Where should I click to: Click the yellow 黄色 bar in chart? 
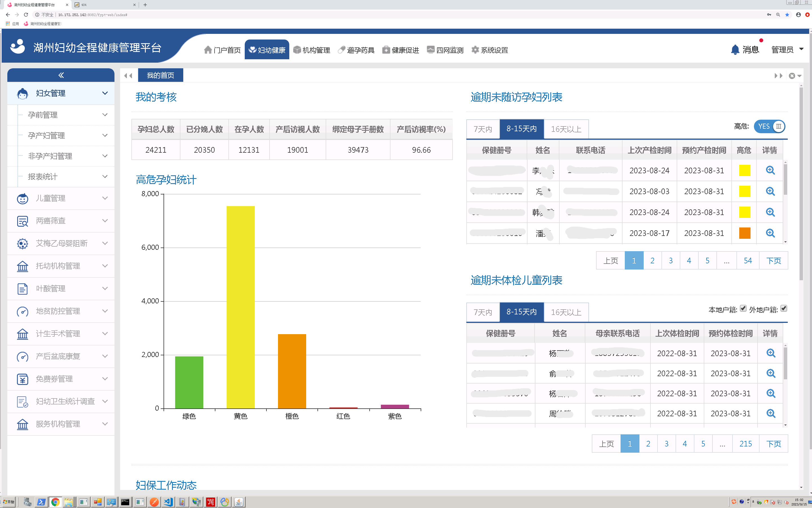(x=240, y=307)
